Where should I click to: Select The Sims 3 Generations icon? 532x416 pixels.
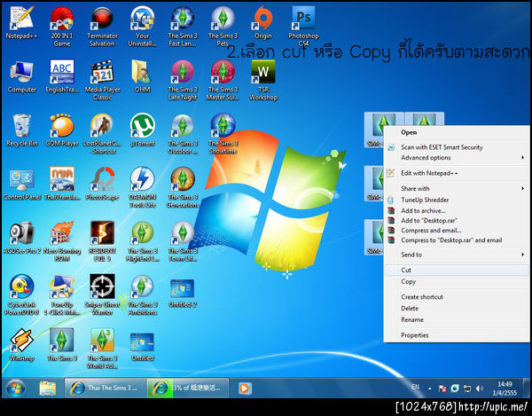click(183, 188)
